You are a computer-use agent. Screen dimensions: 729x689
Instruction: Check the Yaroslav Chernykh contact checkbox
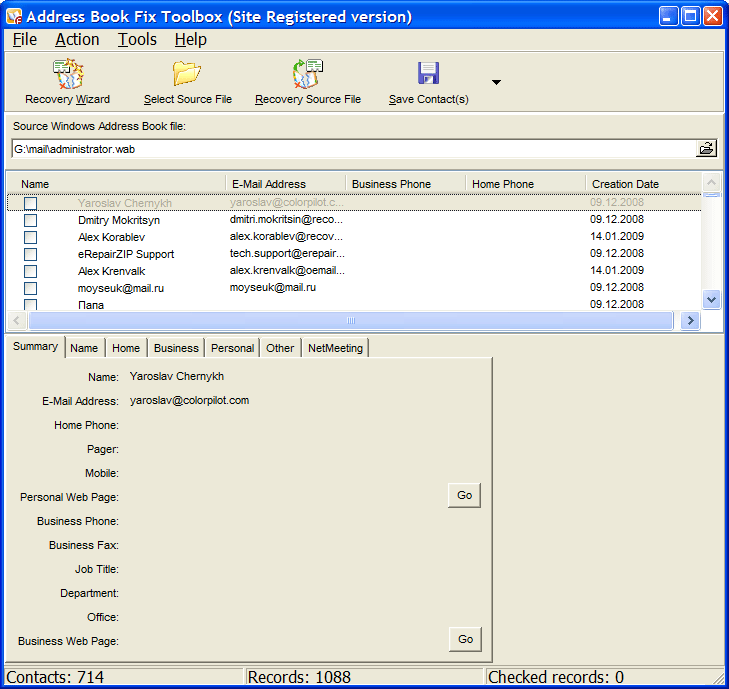31,203
